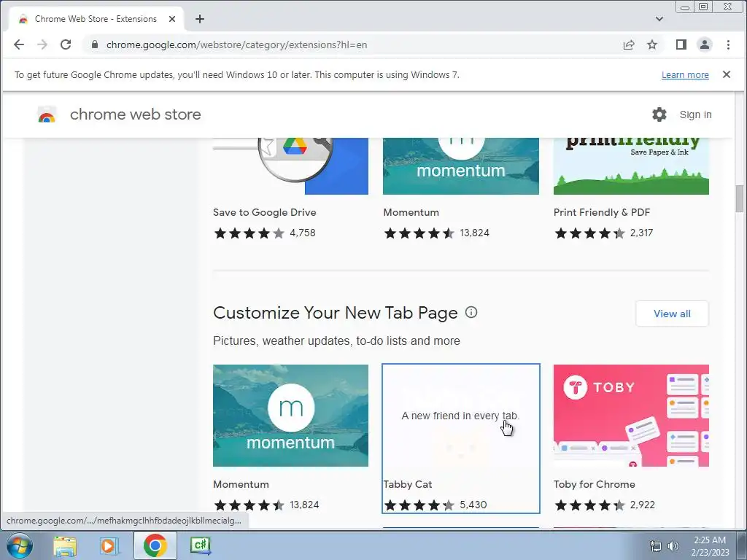This screenshot has width=747, height=560.
Task: Click the address bar URL
Action: point(237,44)
